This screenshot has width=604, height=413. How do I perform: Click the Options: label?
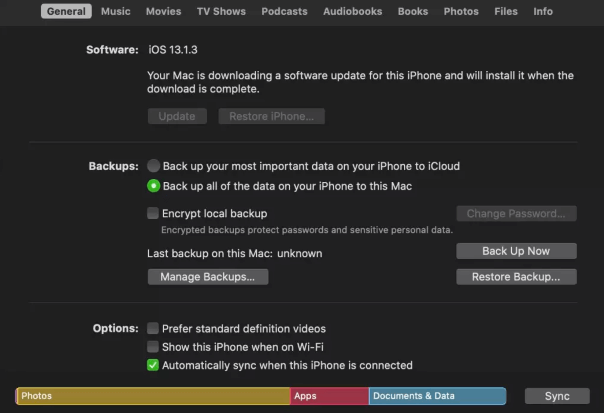click(115, 328)
